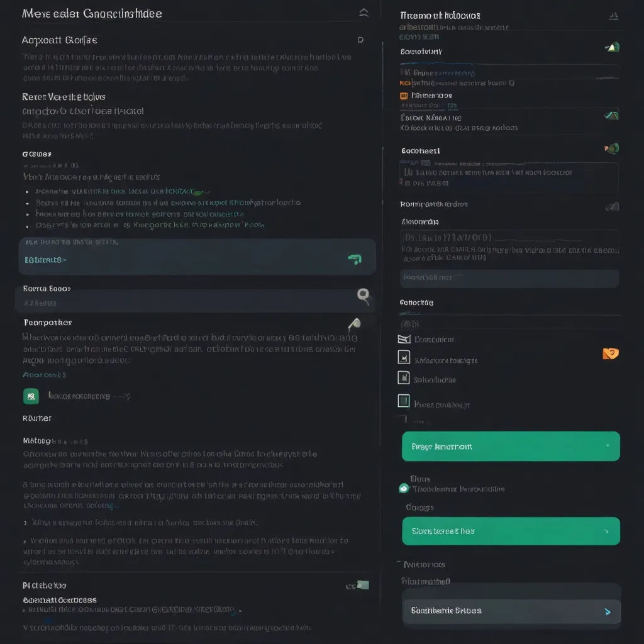Click the green link text above app icon
The image size is (644, 644).
point(44,375)
